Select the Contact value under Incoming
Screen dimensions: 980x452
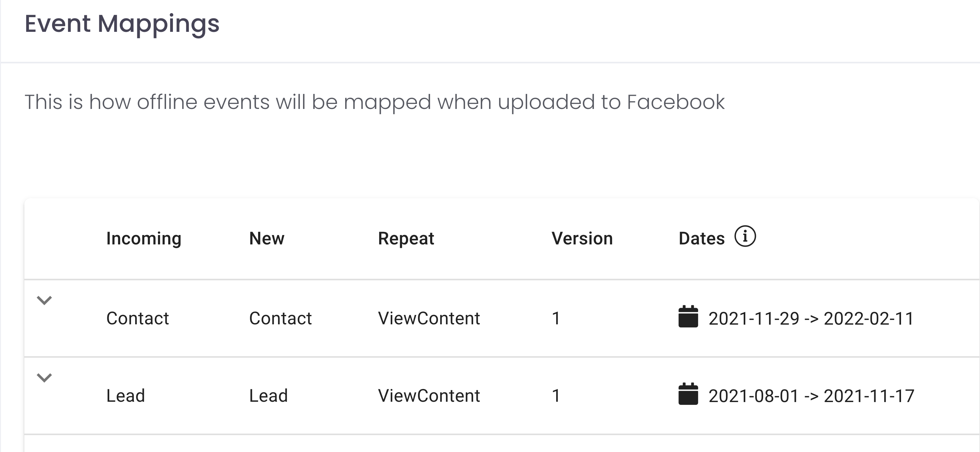pyautogui.click(x=137, y=318)
